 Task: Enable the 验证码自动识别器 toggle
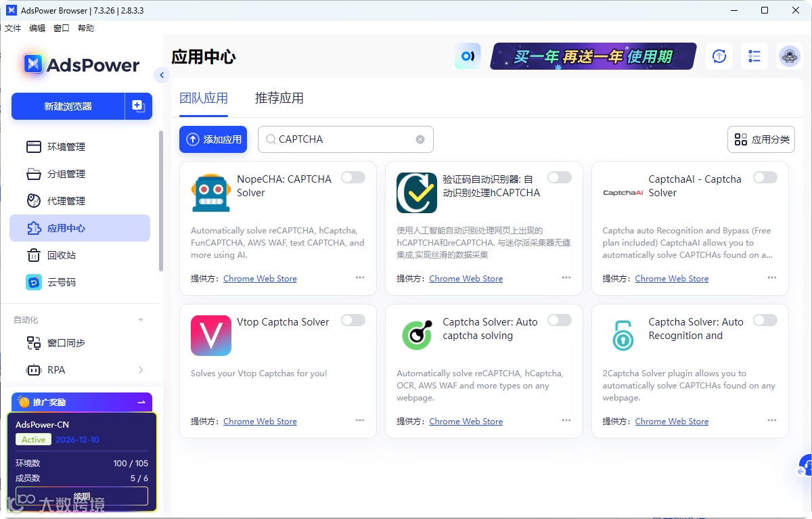[x=560, y=177]
